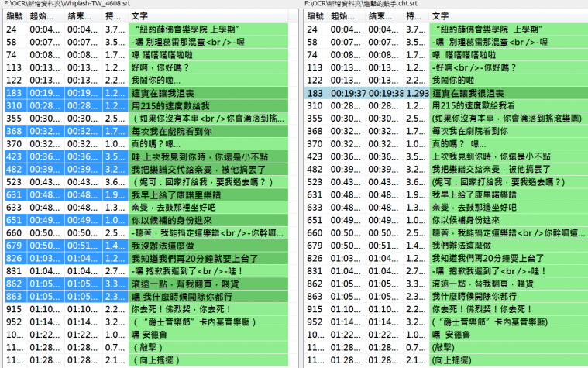Sort left list by 編號 column header
Image resolution: width=588 pixels, height=368 pixels.
click(x=15, y=16)
